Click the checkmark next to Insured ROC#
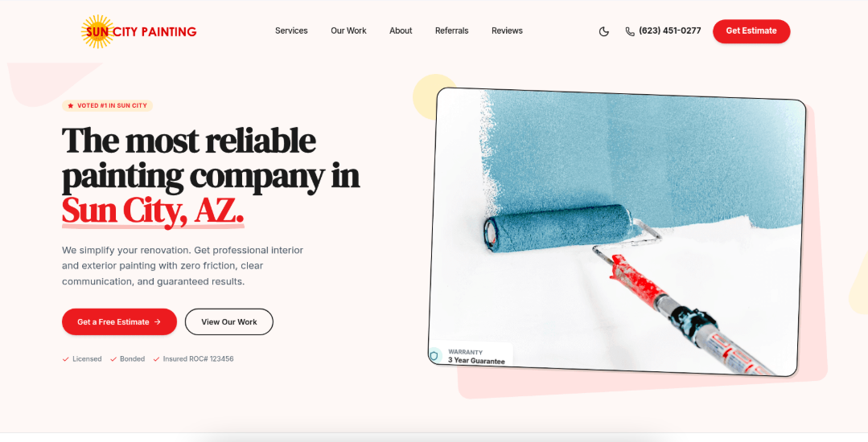868x442 pixels. click(156, 359)
